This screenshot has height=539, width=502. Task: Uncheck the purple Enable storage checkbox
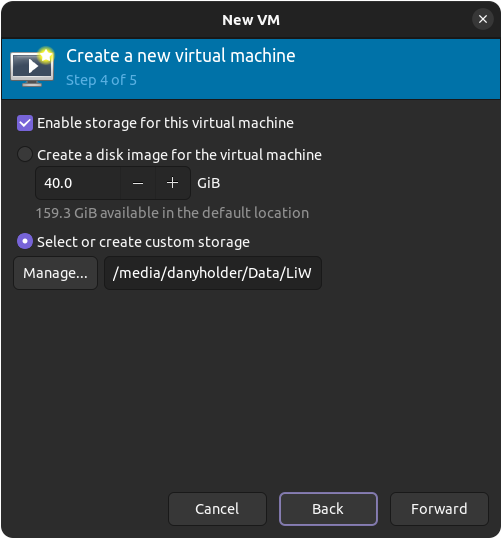[x=25, y=123]
